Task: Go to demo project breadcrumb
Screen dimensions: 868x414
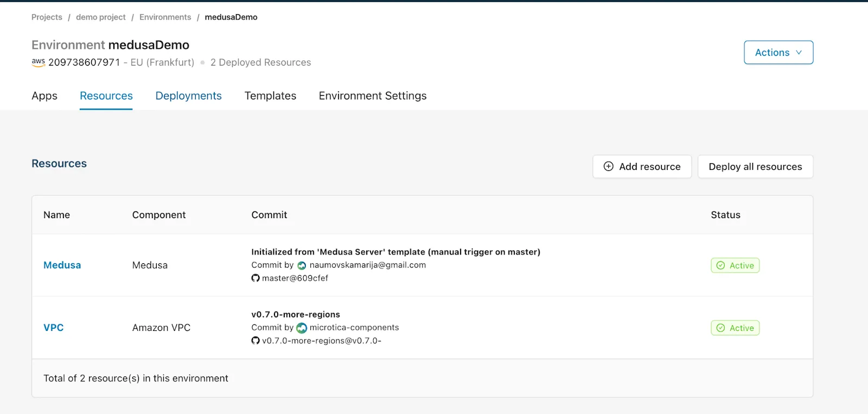Action: [101, 17]
